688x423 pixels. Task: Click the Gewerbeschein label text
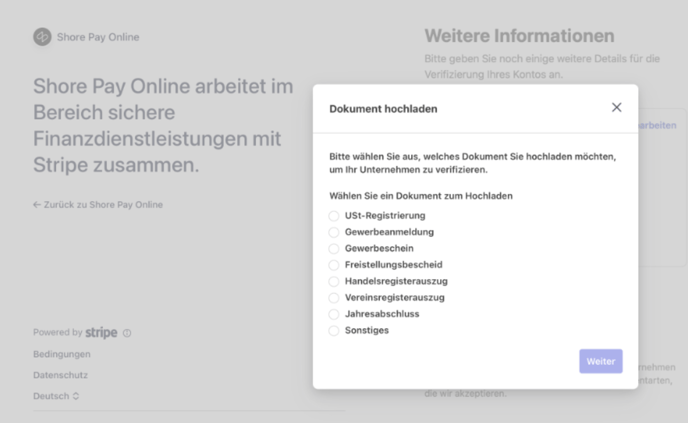pyautogui.click(x=379, y=249)
